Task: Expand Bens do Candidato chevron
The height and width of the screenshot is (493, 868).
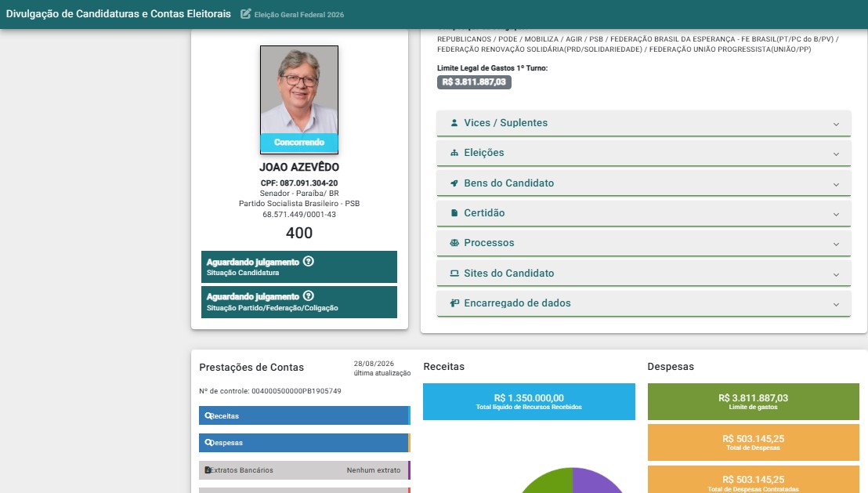Action: [x=836, y=184]
